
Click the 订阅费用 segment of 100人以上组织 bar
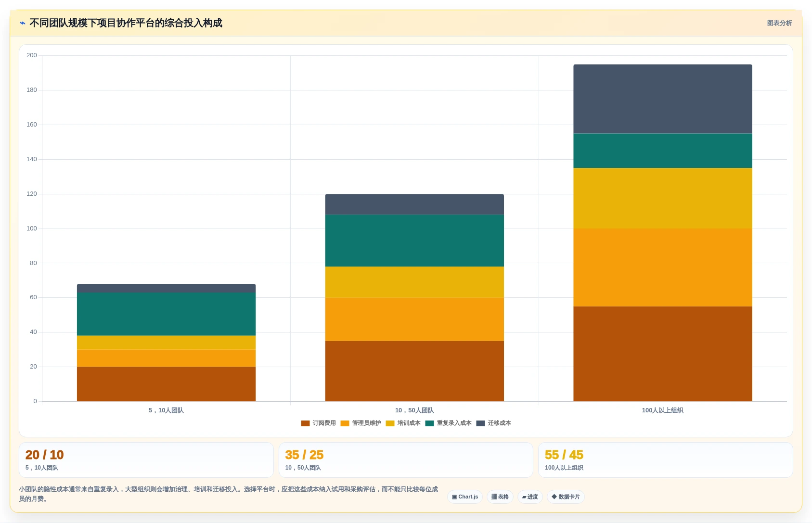coord(663,354)
